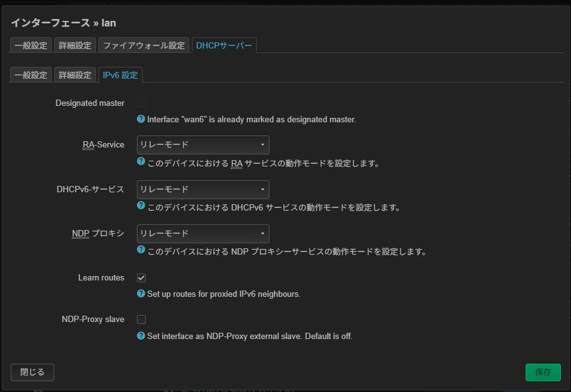Select the IPv6 設定 sub-tab
This screenshot has width=571, height=392.
point(120,75)
